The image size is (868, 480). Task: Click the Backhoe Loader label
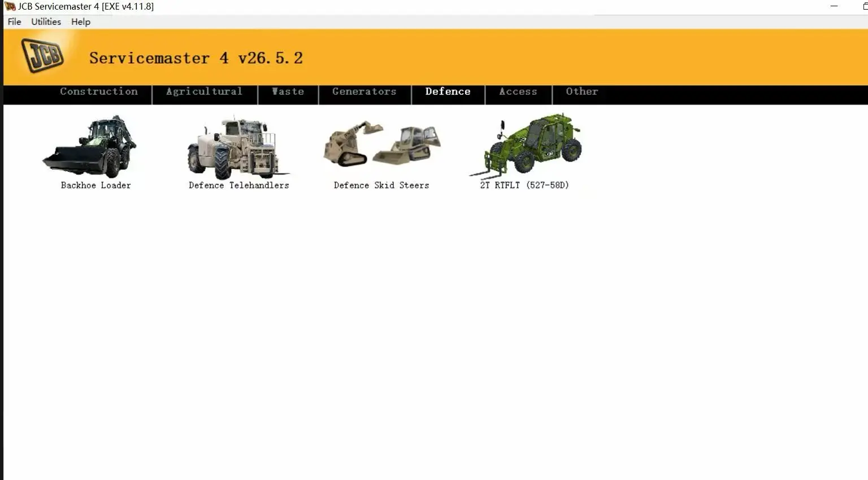96,185
